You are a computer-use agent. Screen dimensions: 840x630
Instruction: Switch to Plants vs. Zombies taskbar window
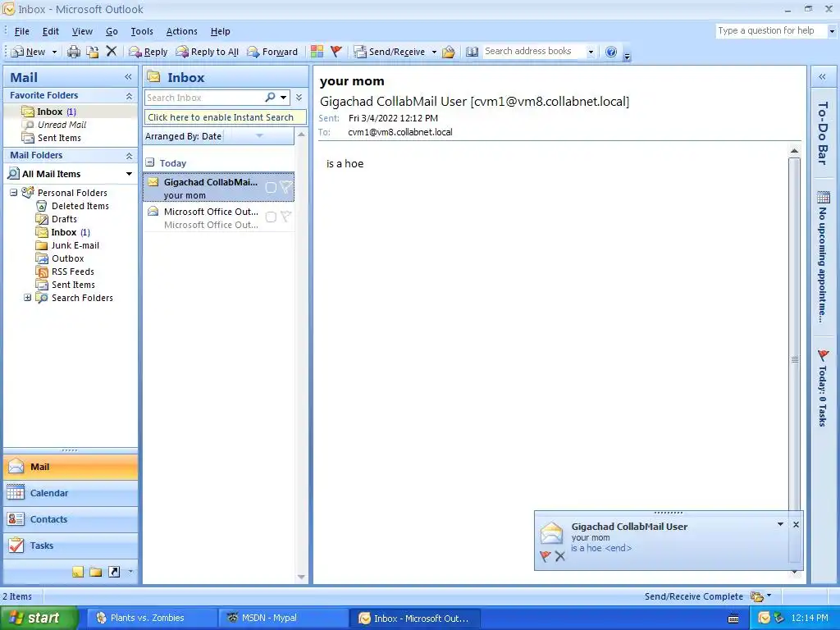[152, 618]
